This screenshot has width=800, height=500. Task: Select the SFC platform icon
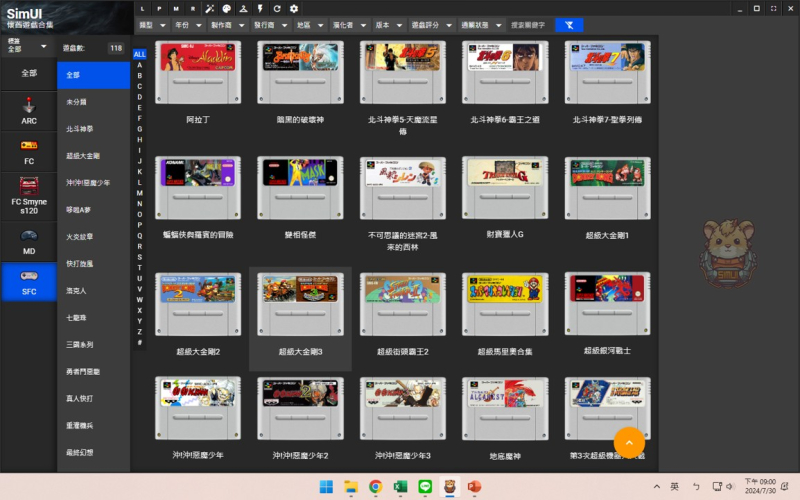pyautogui.click(x=29, y=282)
